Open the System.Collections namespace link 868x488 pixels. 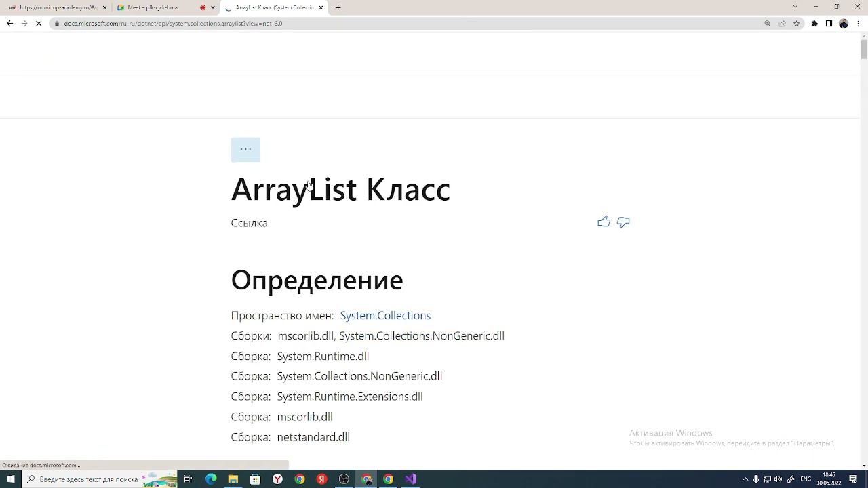click(x=385, y=316)
